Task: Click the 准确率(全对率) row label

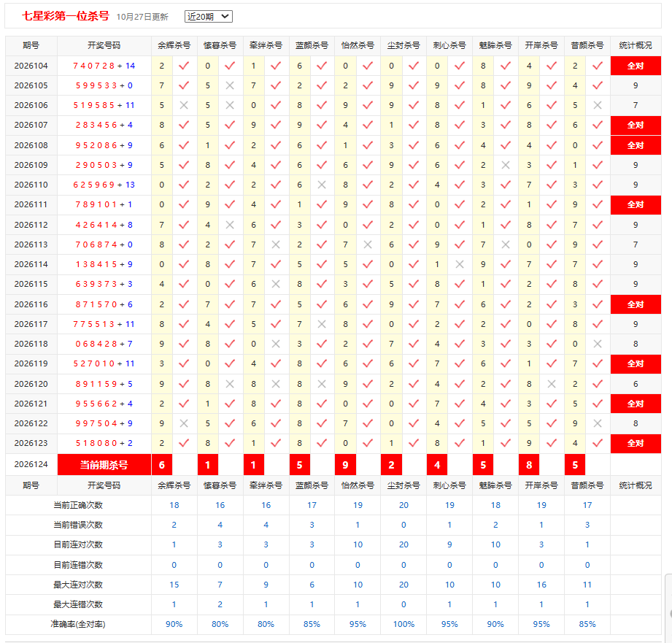Action: coord(78,624)
